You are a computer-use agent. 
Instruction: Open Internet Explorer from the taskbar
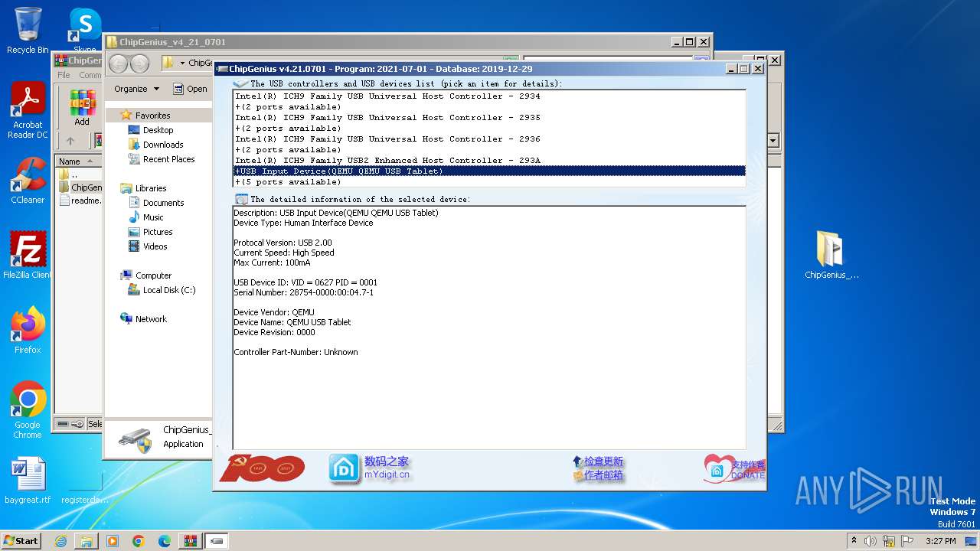tap(60, 541)
